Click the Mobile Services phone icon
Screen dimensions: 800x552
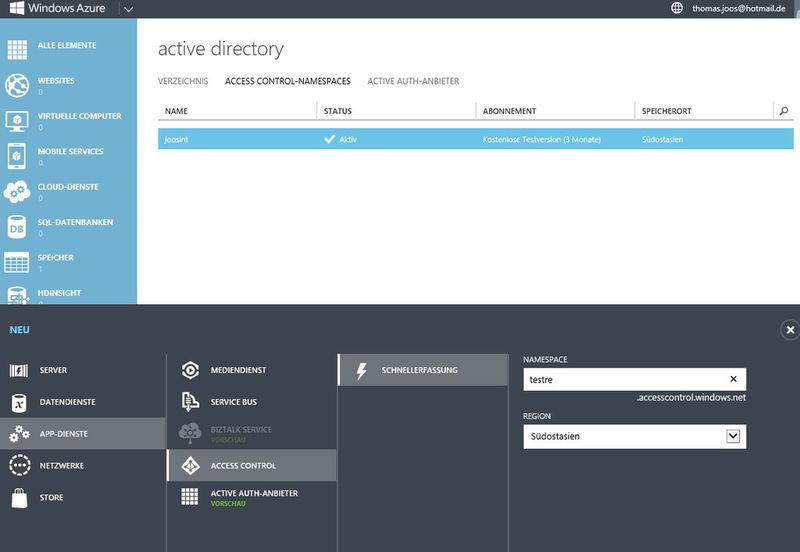pyautogui.click(x=17, y=156)
